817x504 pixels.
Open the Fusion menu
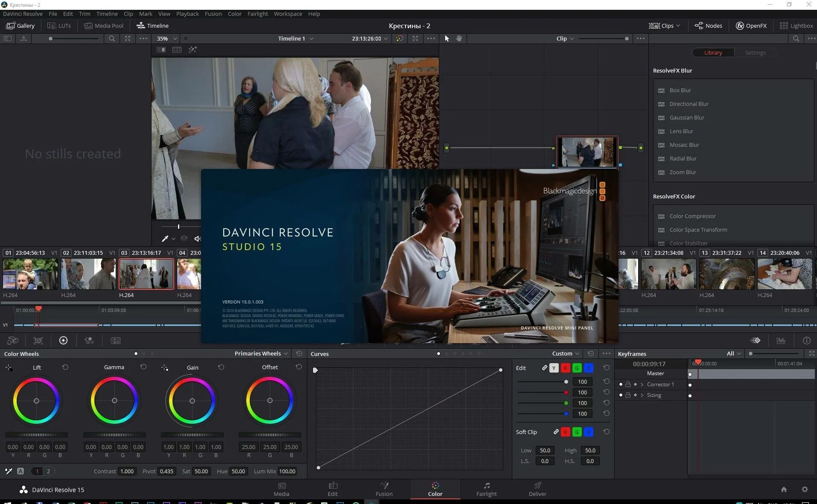213,14
